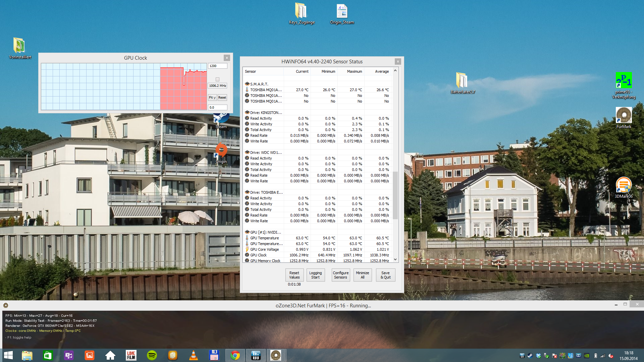Click the Google Chrome taskbar icon
644x362 pixels.
point(235,355)
